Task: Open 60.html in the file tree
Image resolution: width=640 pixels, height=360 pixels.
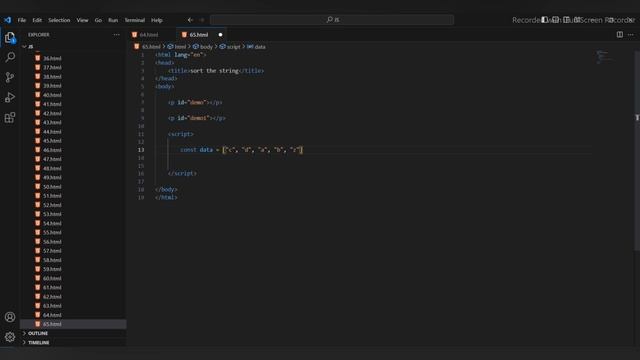Action: 52,278
